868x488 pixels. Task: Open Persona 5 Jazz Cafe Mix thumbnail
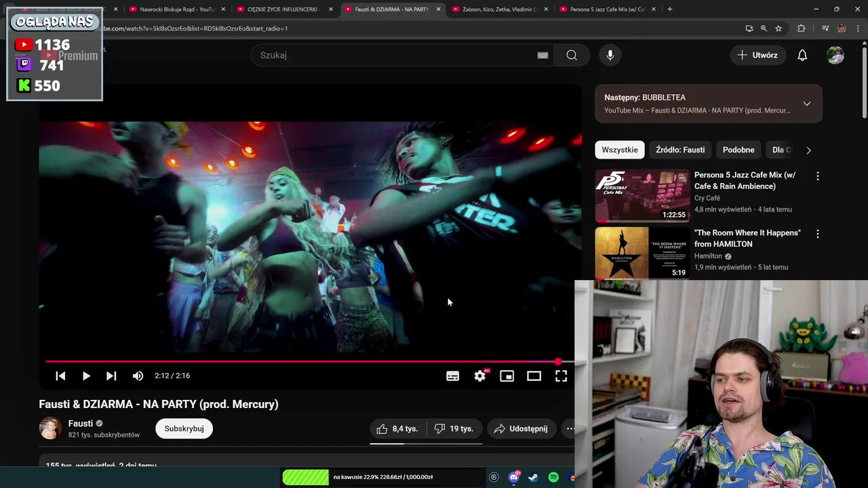click(x=642, y=196)
